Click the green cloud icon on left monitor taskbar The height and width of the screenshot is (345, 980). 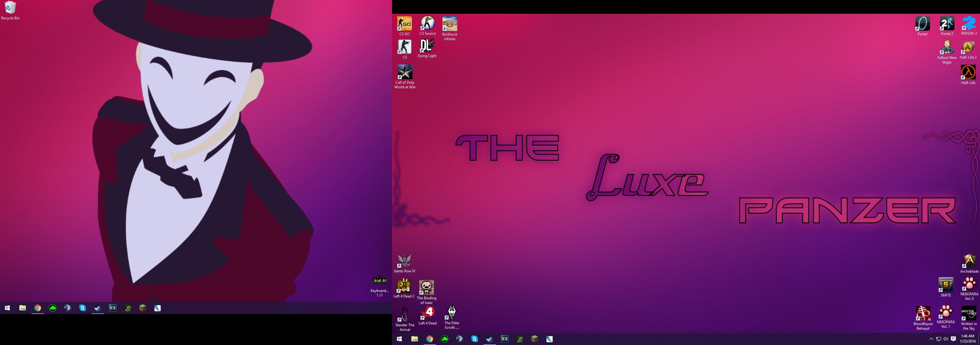[x=52, y=308]
